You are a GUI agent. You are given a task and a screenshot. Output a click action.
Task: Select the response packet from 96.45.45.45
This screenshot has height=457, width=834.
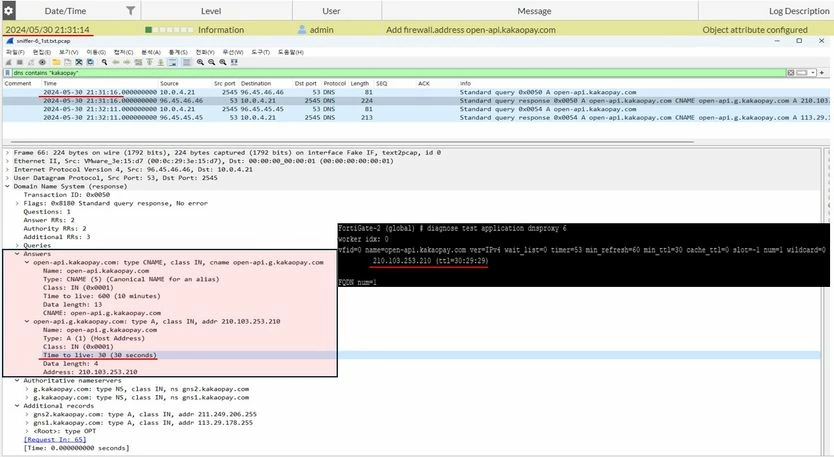tap(415, 118)
